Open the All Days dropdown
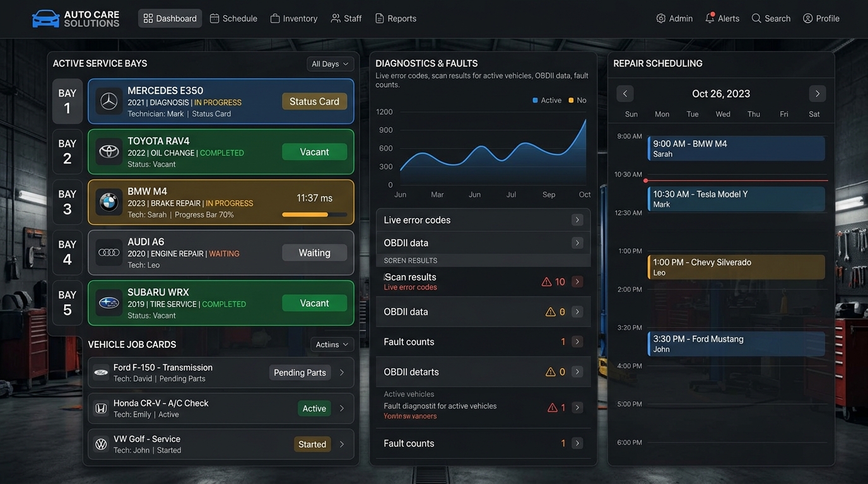Image resolution: width=868 pixels, height=484 pixels. click(x=330, y=64)
